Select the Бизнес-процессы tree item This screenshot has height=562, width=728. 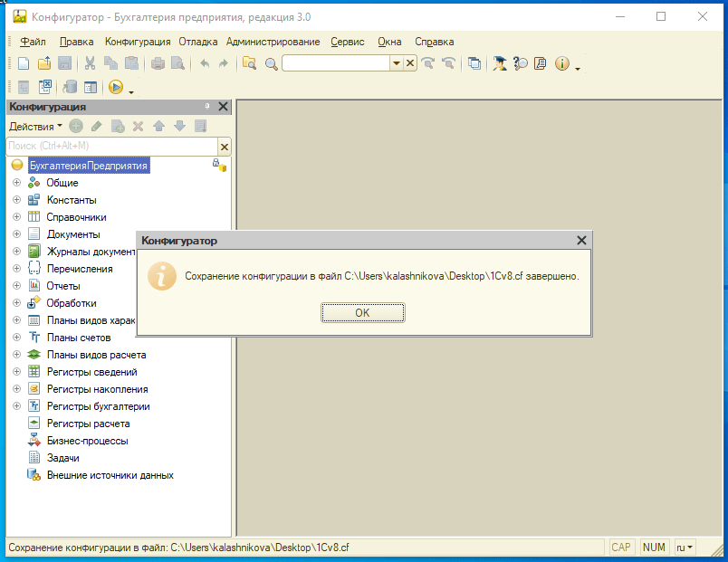pyautogui.click(x=87, y=441)
